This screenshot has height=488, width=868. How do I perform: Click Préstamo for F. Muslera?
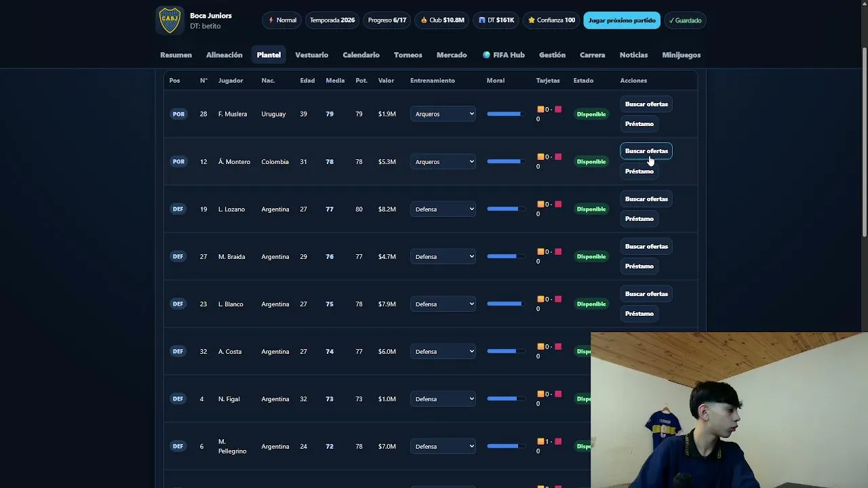point(639,123)
